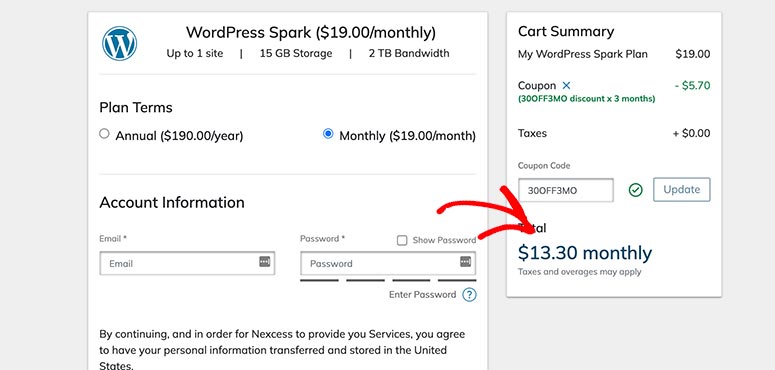Screen dimensions: 775x370
Task: Click the 'Email *' field label
Action: [x=113, y=239]
